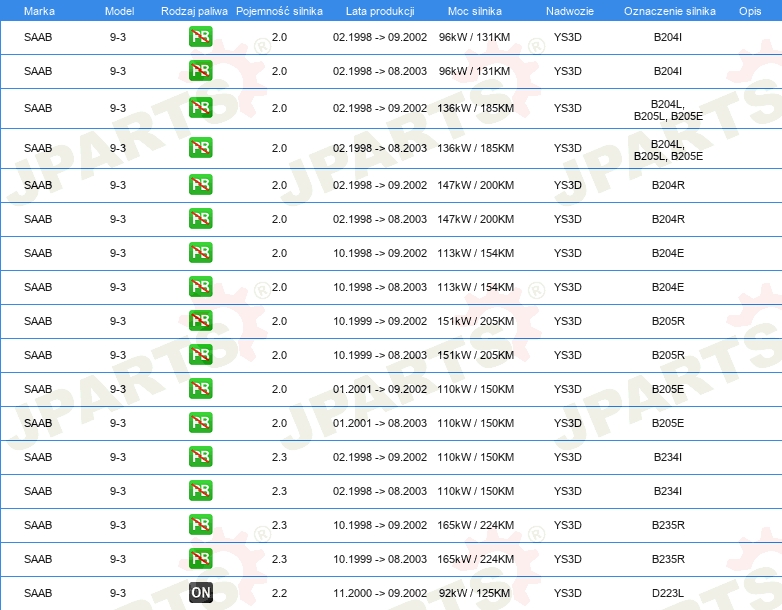Select 9-3 model cell in D223L row
Screen dimensions: 782x610
pos(118,593)
